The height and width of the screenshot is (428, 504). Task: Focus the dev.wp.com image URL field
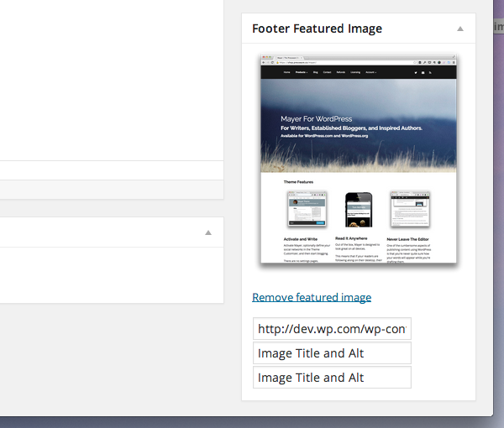coord(332,329)
